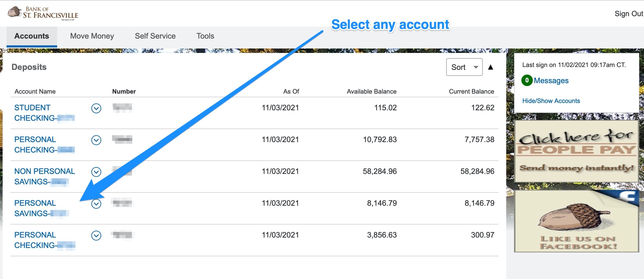The image size is (644, 279).
Task: Switch to the Move Money tab
Action: pyautogui.click(x=92, y=36)
